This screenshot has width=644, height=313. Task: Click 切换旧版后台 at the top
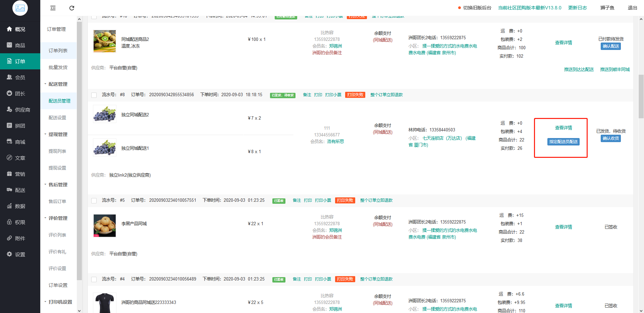[x=477, y=8]
